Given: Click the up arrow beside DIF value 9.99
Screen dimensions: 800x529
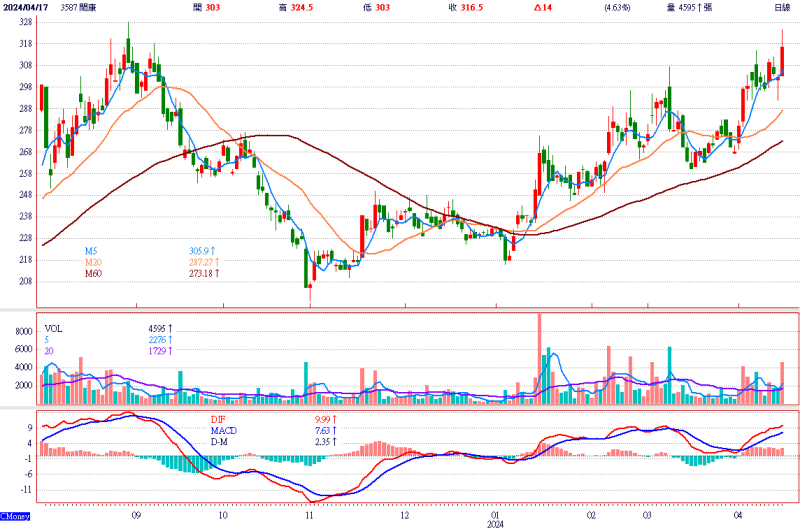Looking at the screenshot, I should coord(333,419).
